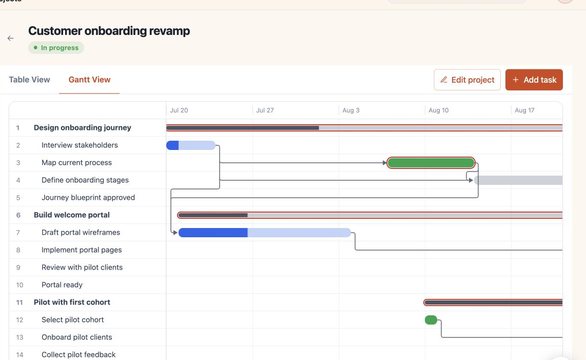This screenshot has height=360, width=586.
Task: Select the Map current process task
Action: (77, 163)
